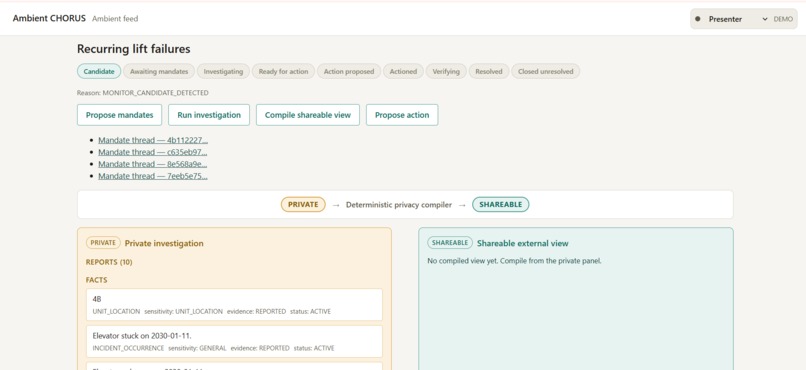Select the Elevator stuck on 2030-01-11 fact card
Image resolution: width=806 pixels, height=370 pixels.
234,341
